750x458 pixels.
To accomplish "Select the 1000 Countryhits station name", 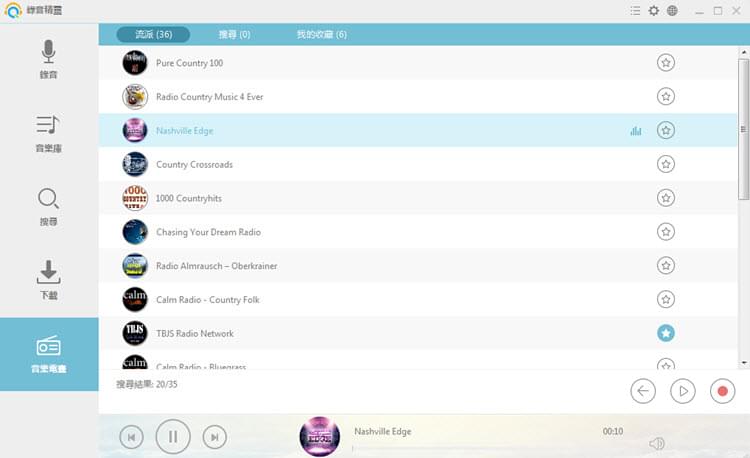I will click(x=189, y=198).
